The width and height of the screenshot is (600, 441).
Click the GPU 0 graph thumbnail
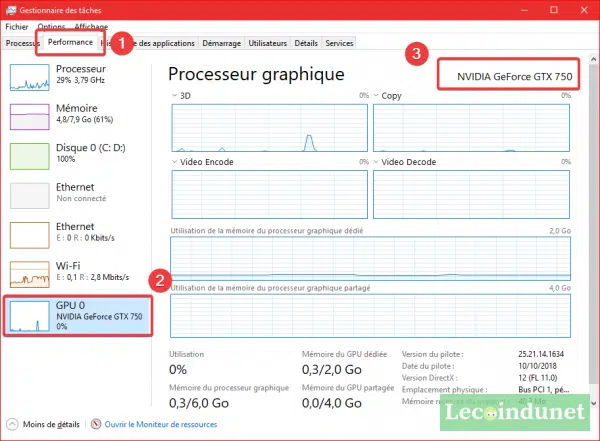click(x=29, y=315)
